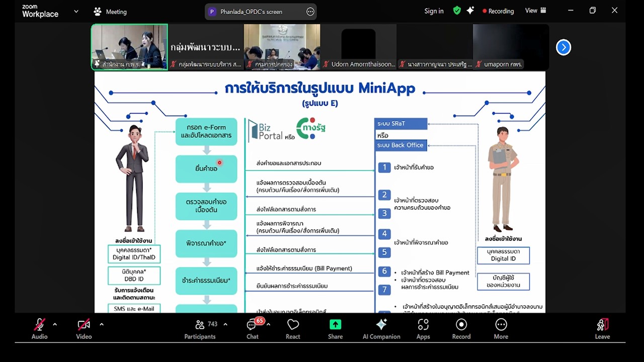The height and width of the screenshot is (362, 644).
Task: Click the ระบบ Back Office header box
Action: [x=401, y=145]
